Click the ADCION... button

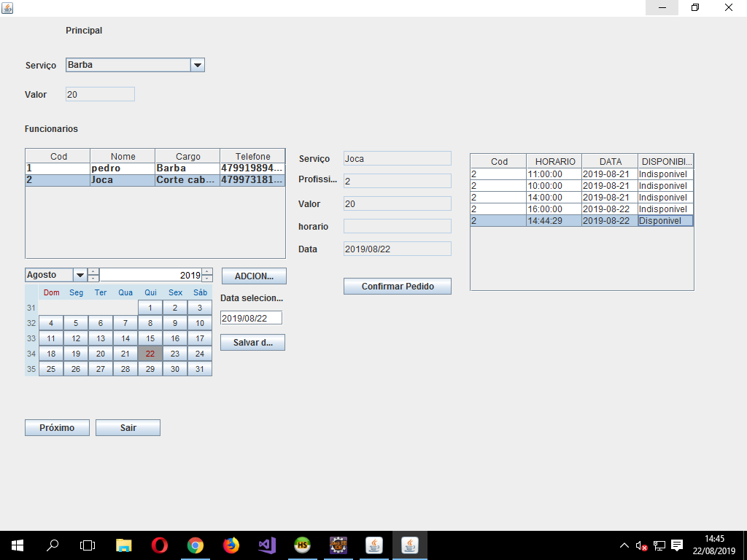254,276
